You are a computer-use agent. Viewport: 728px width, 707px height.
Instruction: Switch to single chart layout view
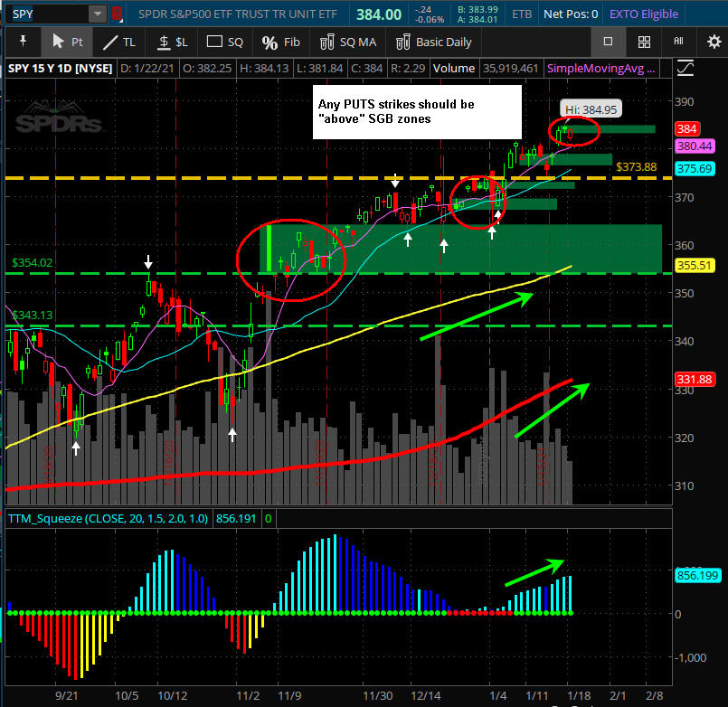click(609, 42)
